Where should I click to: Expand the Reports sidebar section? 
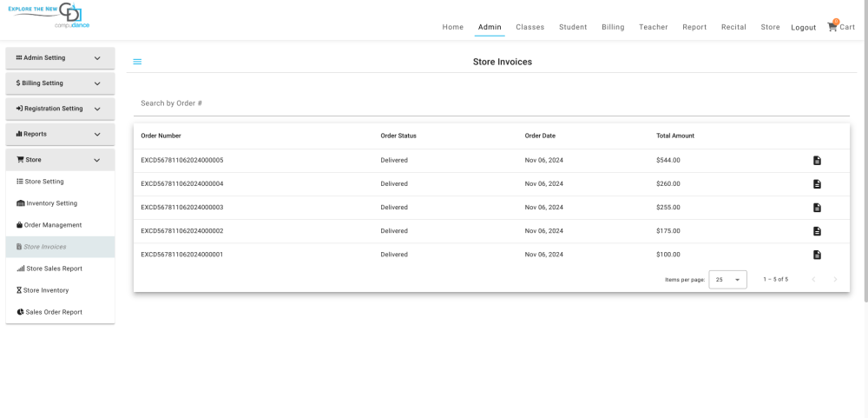pyautogui.click(x=61, y=134)
